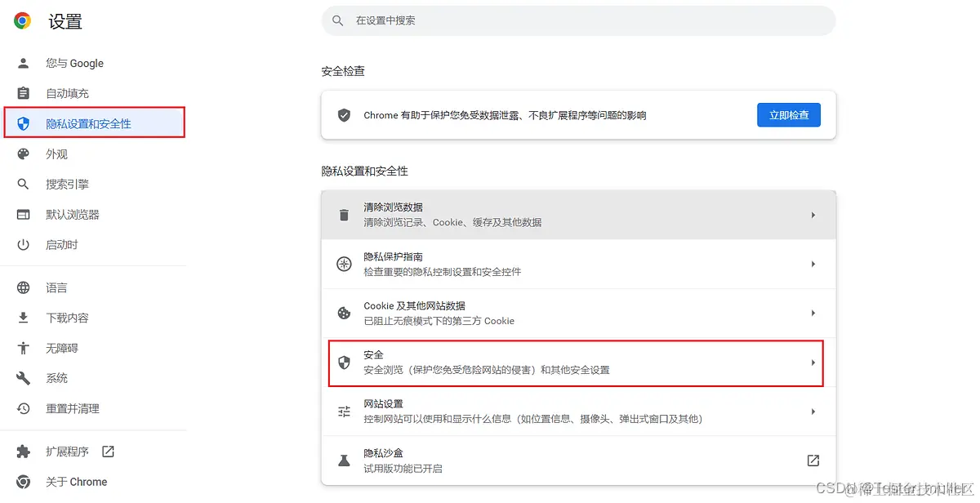Click the 立即检查 button
Screen dimensions: 980x503
tap(788, 114)
